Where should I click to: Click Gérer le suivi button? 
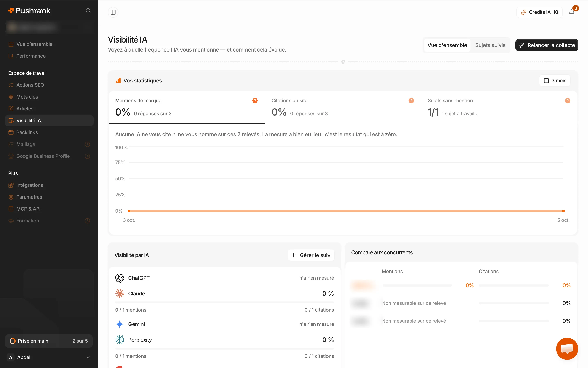coord(311,255)
